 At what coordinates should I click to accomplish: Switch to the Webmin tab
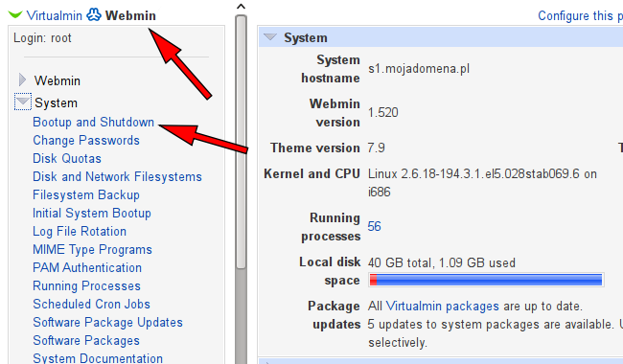click(130, 15)
